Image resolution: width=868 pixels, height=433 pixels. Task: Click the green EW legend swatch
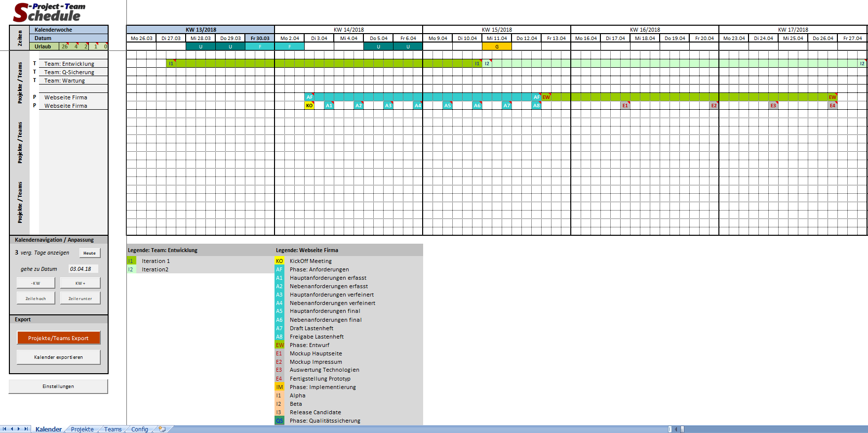click(279, 345)
